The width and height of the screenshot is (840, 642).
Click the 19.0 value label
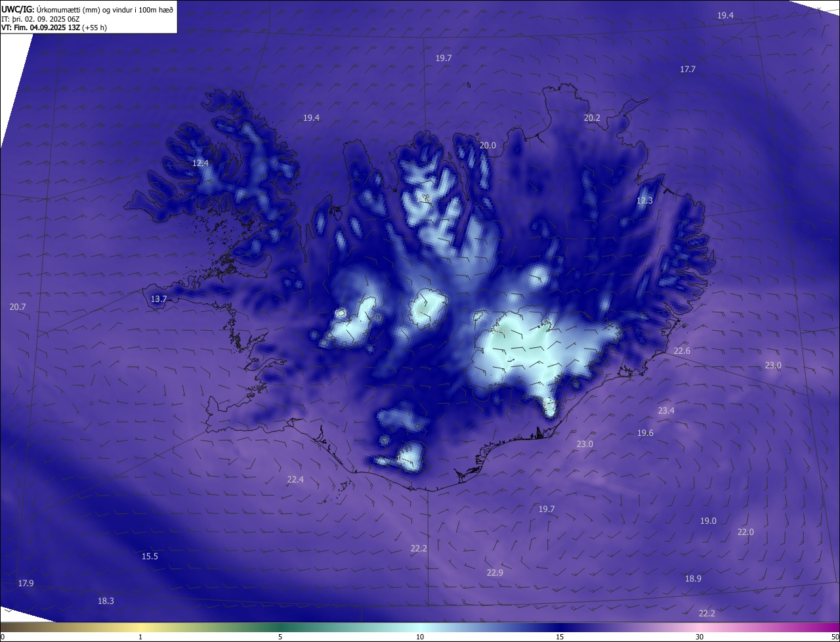(x=708, y=521)
